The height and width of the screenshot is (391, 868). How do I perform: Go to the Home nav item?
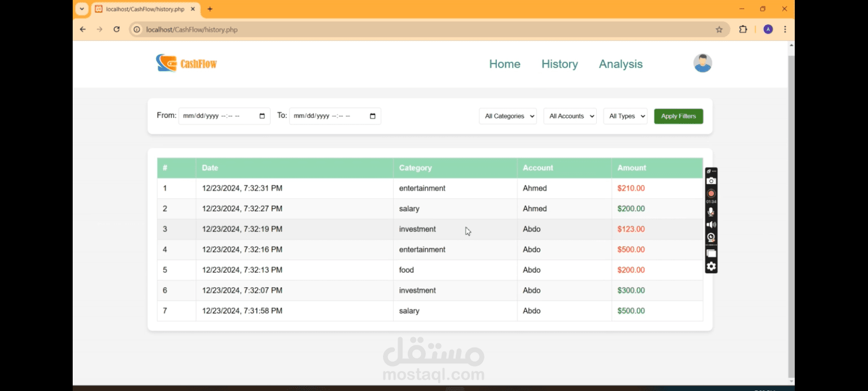click(505, 64)
